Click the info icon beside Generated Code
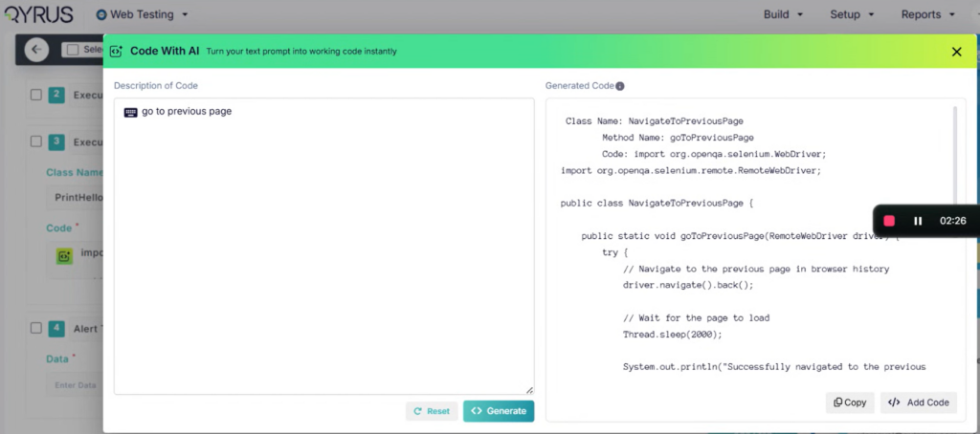980x434 pixels. pos(620,86)
